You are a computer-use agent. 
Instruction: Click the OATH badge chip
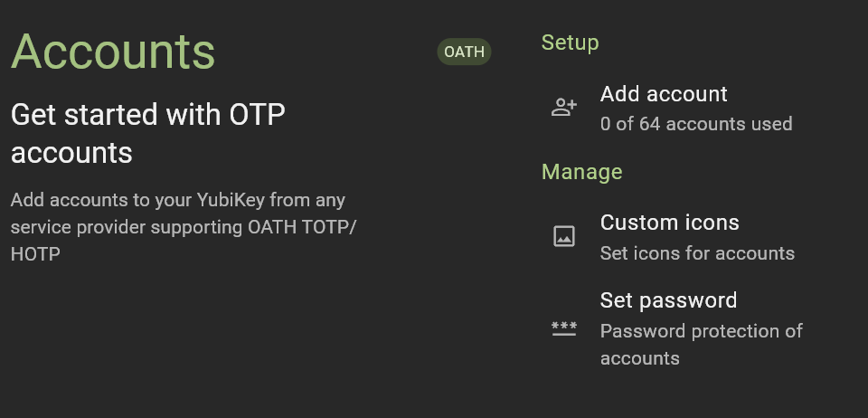point(464,52)
